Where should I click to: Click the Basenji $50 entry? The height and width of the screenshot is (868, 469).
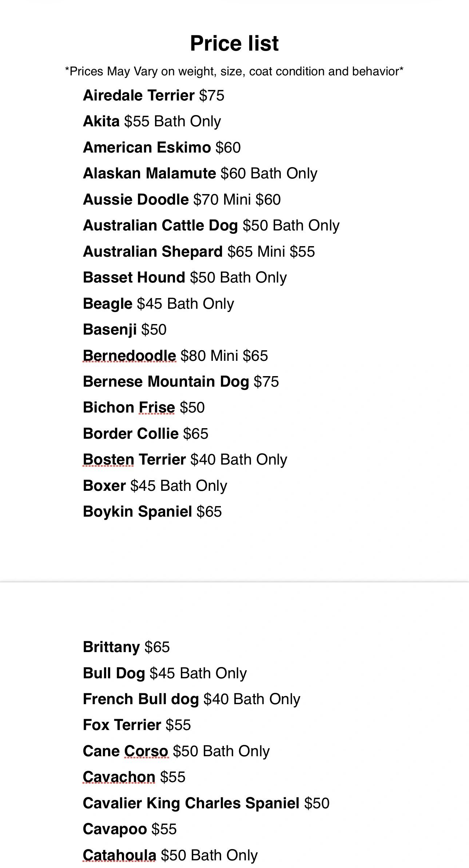(x=125, y=330)
